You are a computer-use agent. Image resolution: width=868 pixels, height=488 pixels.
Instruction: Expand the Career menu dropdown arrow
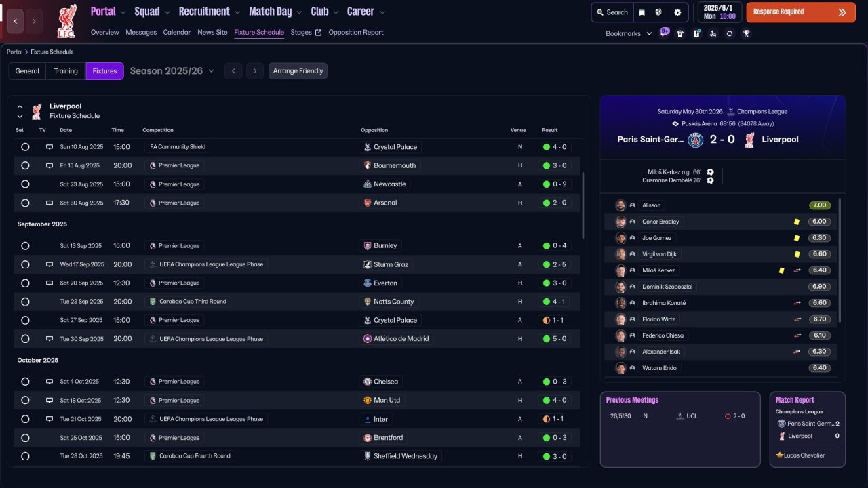382,12
